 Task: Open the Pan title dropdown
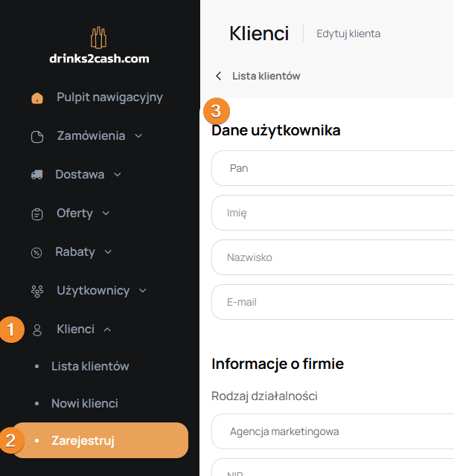[x=332, y=168]
